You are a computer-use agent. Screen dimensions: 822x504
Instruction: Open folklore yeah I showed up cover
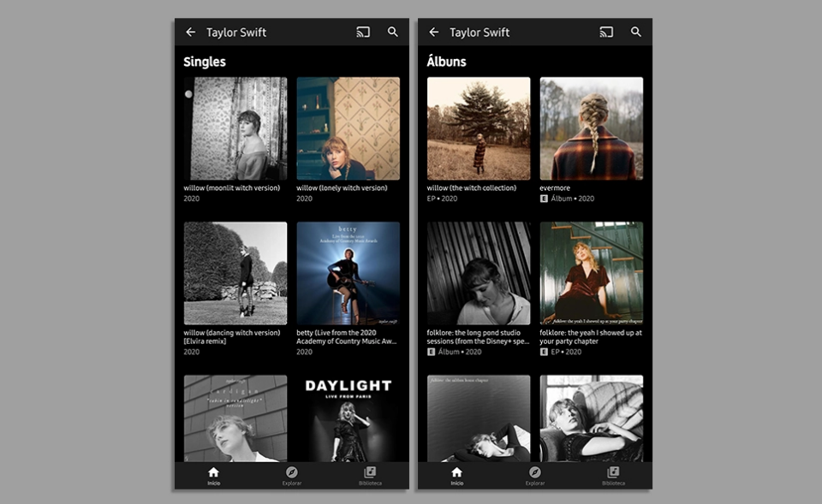(592, 273)
